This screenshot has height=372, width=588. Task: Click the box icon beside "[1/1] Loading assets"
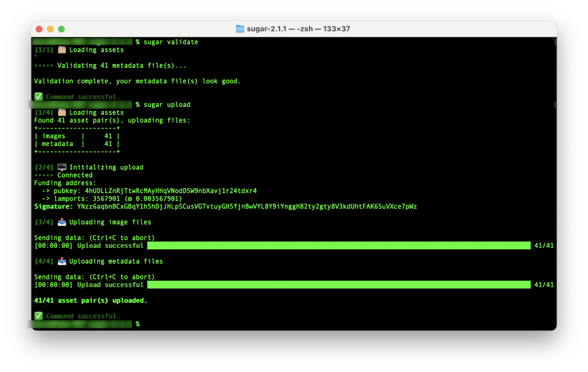tap(62, 49)
